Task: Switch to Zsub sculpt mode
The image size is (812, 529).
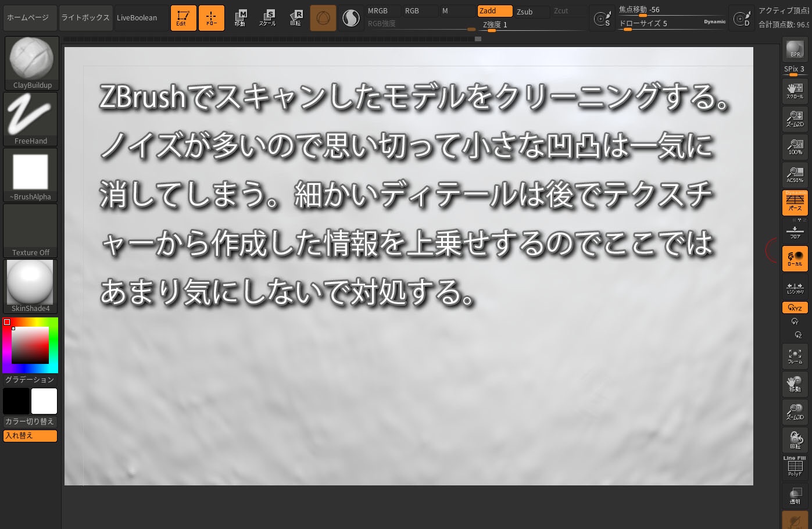Action: point(532,12)
